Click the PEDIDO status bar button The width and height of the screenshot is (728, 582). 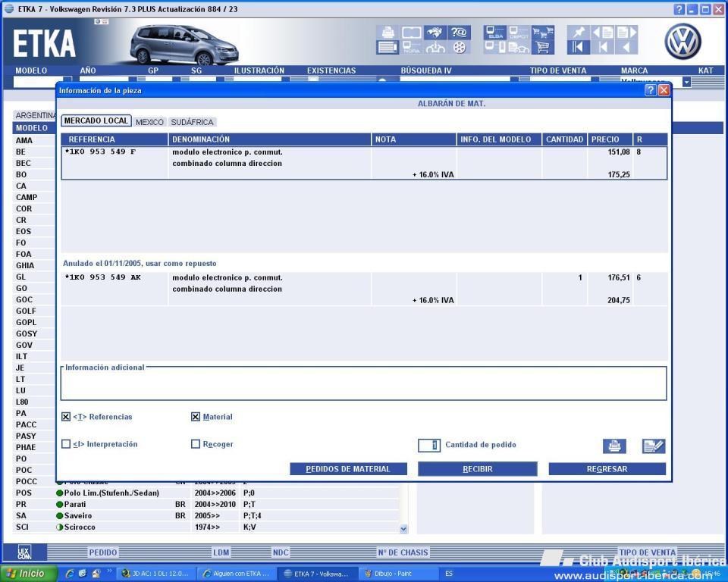103,552
